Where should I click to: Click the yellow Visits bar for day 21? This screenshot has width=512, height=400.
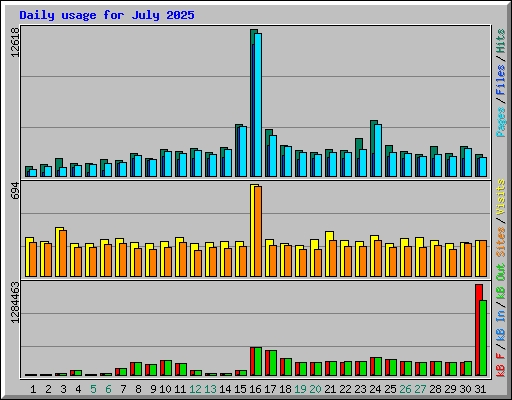(327, 254)
